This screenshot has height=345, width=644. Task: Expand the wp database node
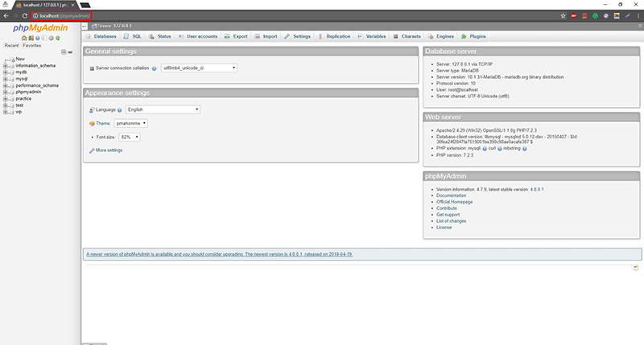(6, 112)
